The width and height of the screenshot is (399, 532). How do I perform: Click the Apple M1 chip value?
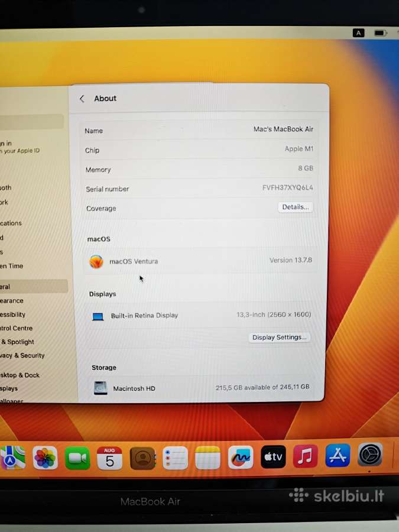click(x=299, y=148)
